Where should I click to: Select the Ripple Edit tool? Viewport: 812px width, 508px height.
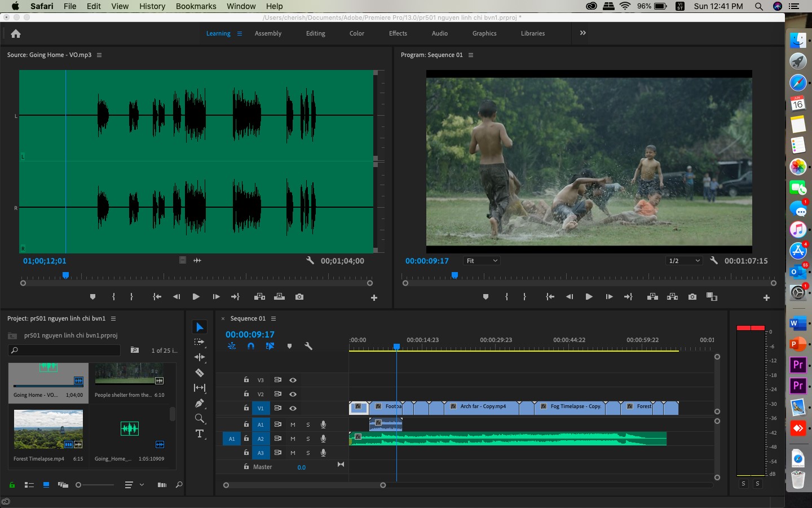(x=200, y=357)
